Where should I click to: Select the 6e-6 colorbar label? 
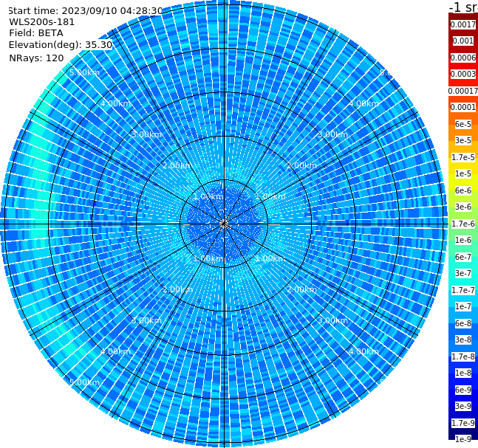463,190
